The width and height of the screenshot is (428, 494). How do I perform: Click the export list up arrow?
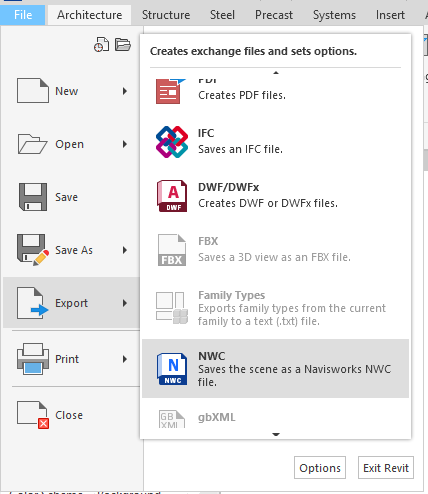point(276,73)
